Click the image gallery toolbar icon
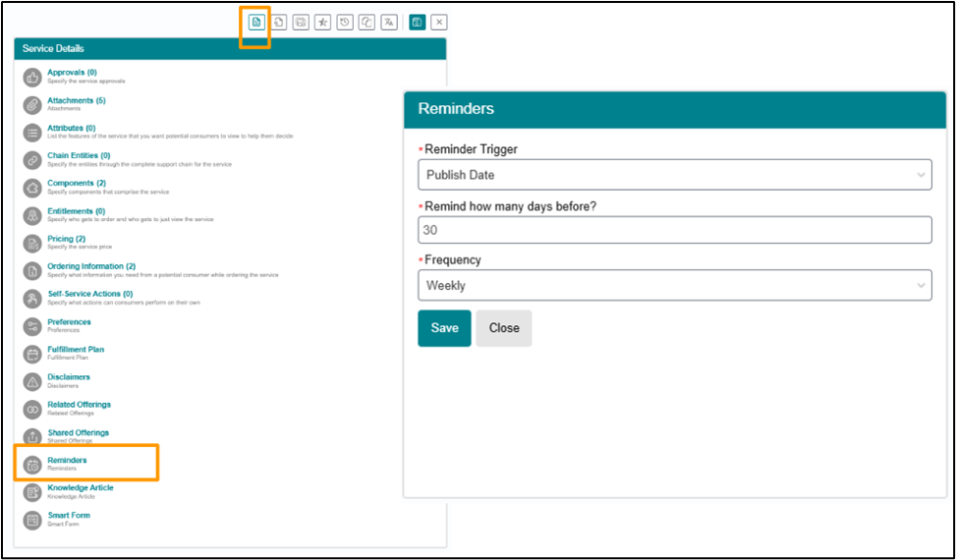956x560 pixels. click(x=301, y=23)
